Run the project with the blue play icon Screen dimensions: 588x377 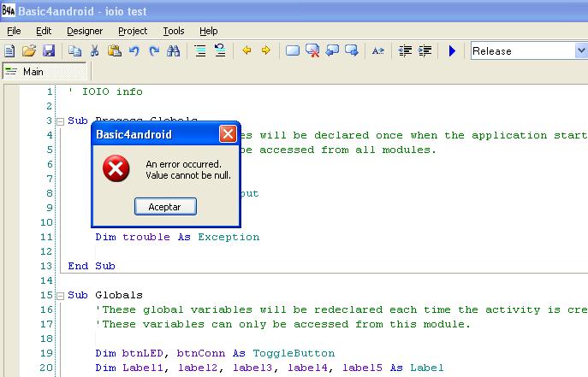click(x=452, y=50)
